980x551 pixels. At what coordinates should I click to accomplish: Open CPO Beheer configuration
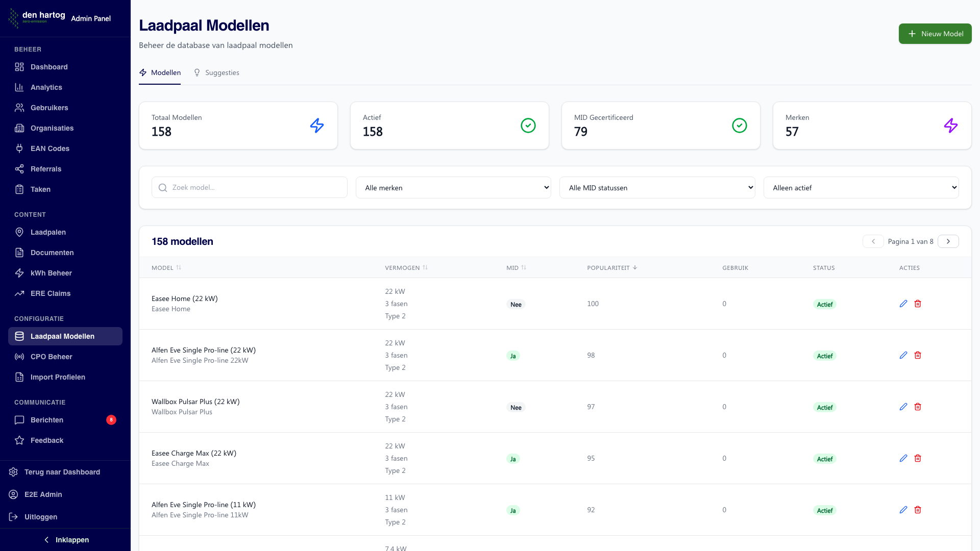click(51, 357)
